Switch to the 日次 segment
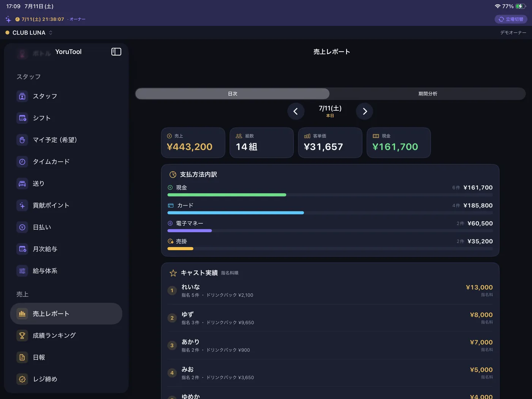532x399 pixels. 233,94
